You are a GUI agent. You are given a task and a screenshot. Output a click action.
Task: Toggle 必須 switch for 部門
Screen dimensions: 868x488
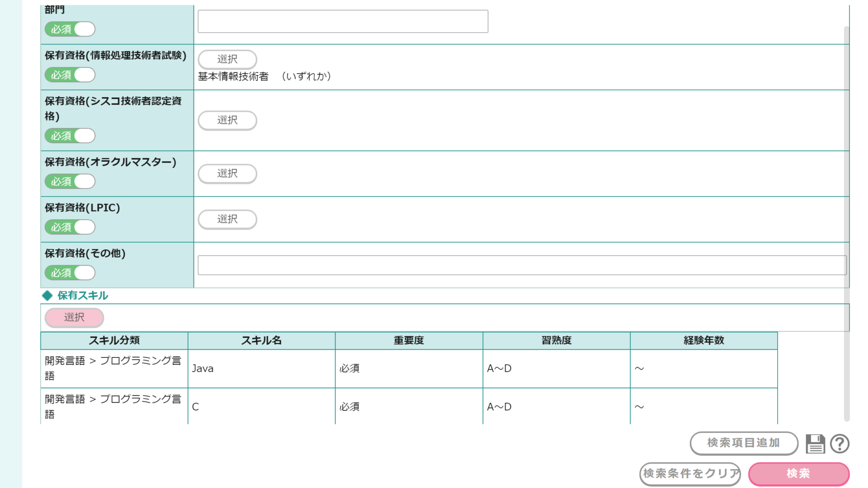tap(70, 29)
